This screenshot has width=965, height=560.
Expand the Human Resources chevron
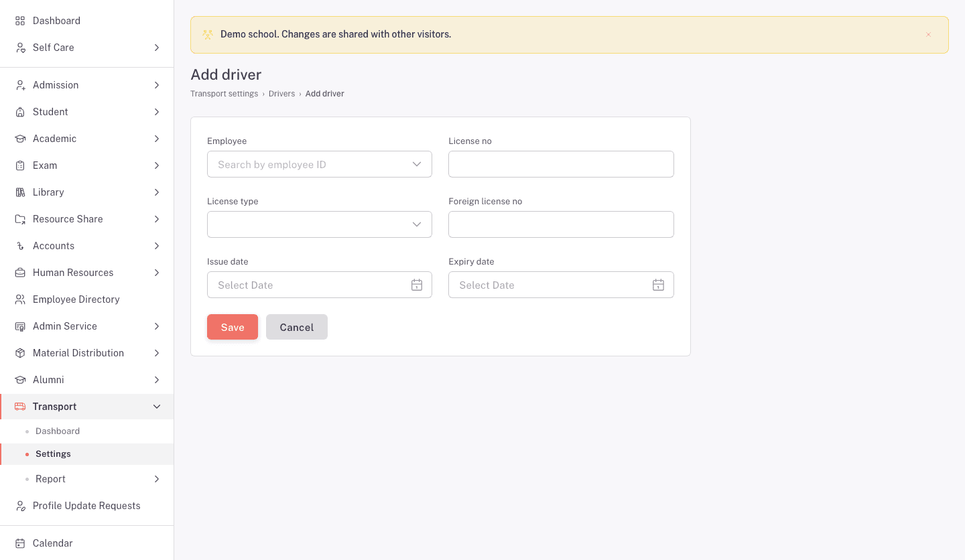(x=157, y=273)
